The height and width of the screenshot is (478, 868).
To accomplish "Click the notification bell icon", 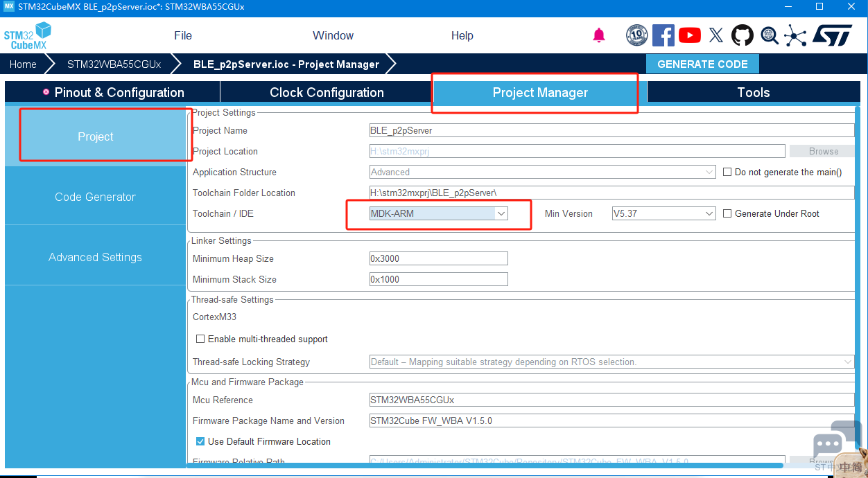I will pos(599,35).
